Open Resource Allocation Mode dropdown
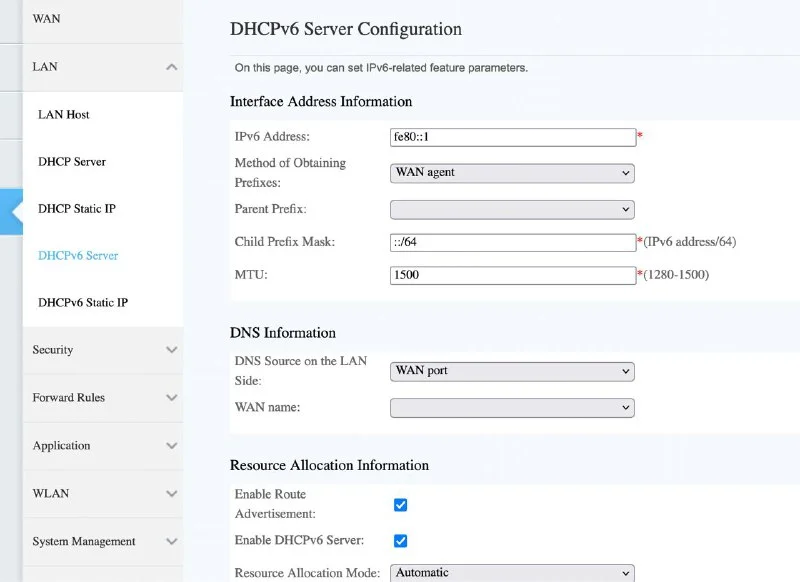Viewport: 800px width, 582px height. (x=512, y=573)
